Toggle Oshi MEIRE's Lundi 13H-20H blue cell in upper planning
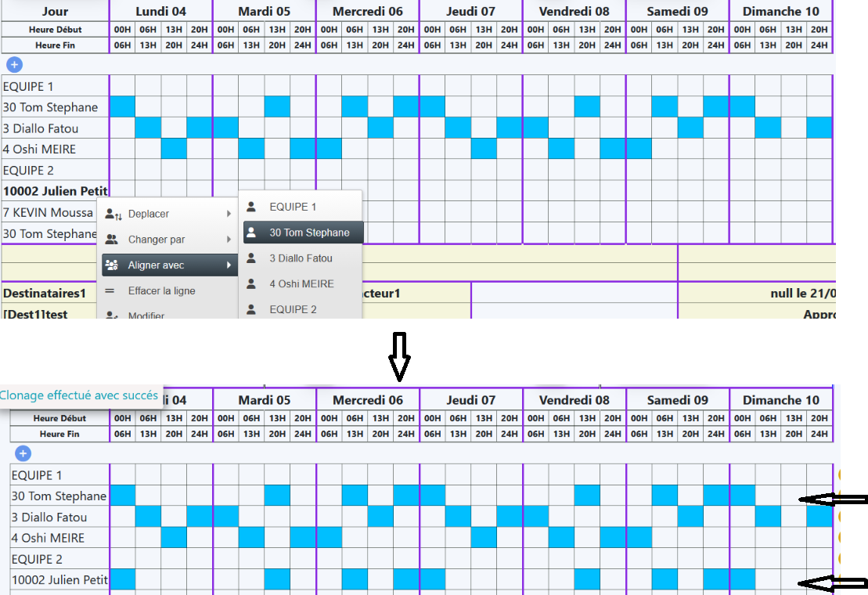868x595 pixels. (x=174, y=149)
